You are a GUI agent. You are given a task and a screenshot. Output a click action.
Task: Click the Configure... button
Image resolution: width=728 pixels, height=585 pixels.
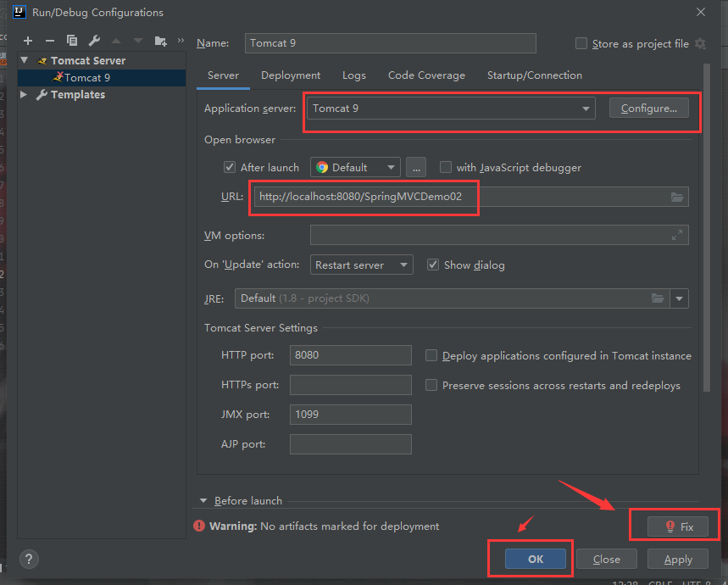click(648, 109)
